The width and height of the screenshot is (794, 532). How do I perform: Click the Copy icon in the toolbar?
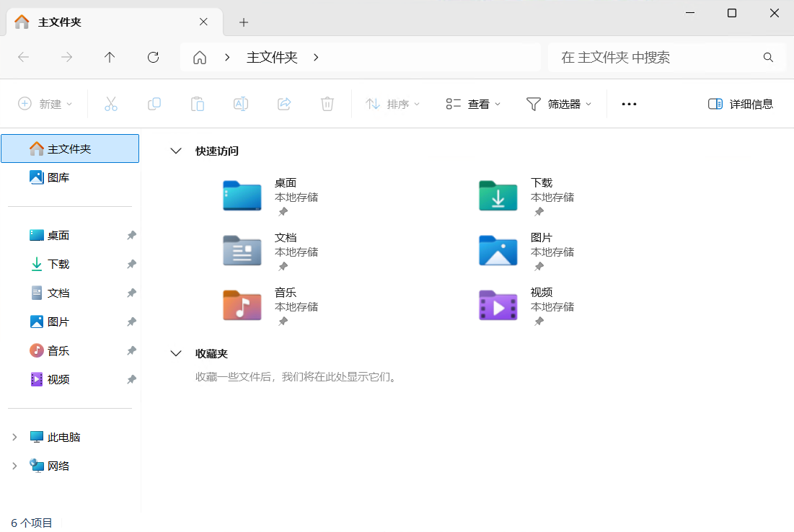[154, 104]
